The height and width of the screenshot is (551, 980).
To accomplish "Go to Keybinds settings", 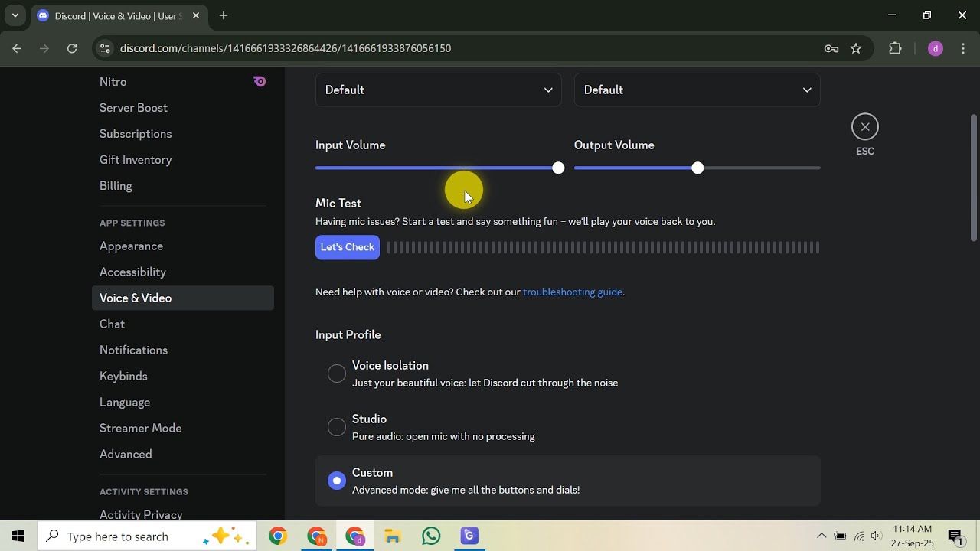I will click(x=183, y=377).
